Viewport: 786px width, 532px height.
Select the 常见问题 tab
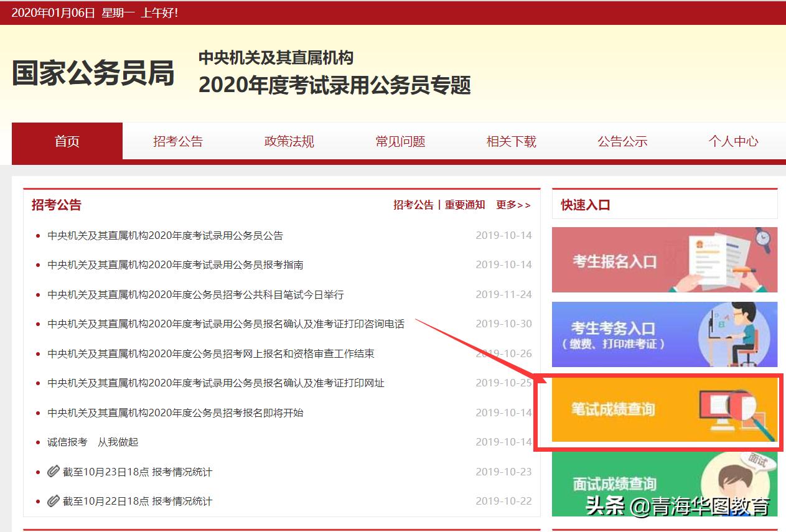[400, 142]
